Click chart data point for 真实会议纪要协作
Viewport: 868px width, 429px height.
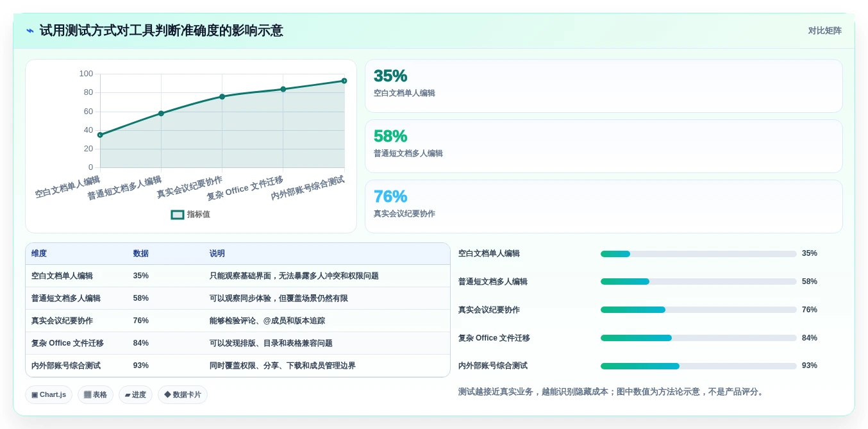point(222,97)
